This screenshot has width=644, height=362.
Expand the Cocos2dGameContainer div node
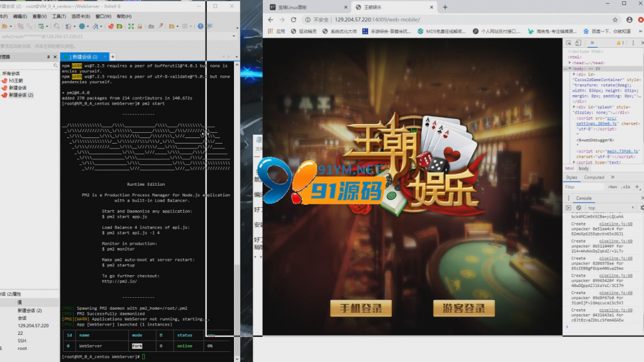click(x=574, y=74)
